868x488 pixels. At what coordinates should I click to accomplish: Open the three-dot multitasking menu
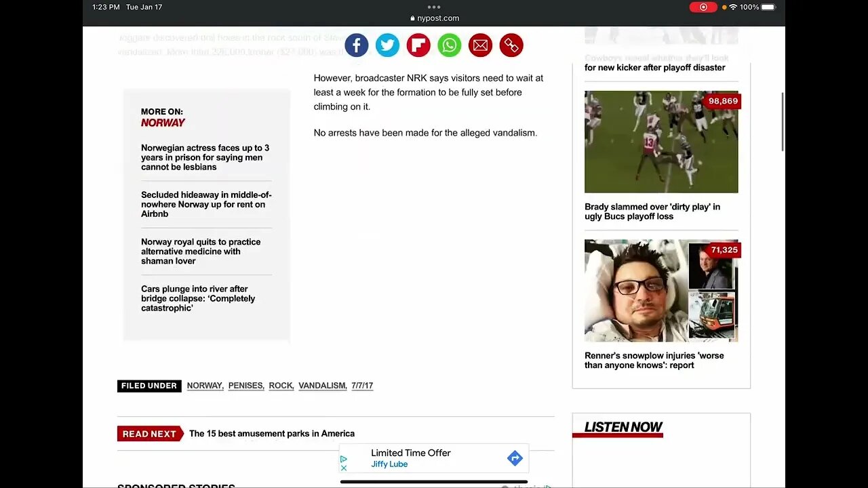click(x=434, y=7)
